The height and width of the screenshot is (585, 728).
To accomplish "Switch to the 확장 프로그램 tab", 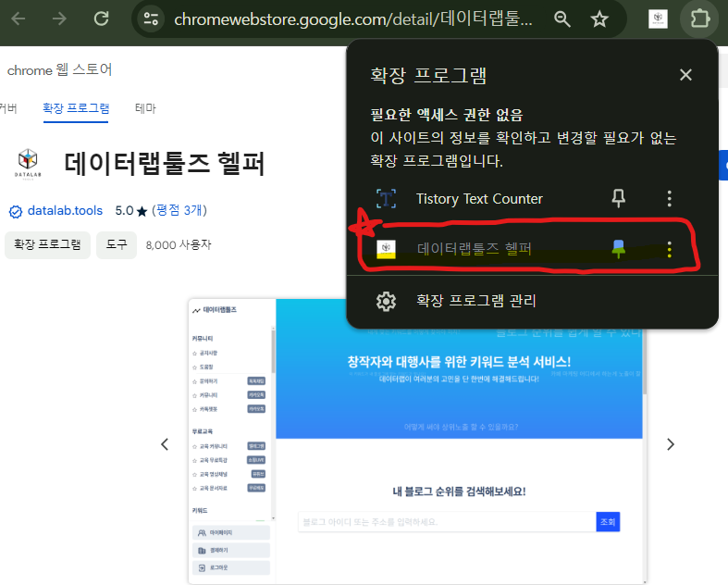I will (x=76, y=108).
